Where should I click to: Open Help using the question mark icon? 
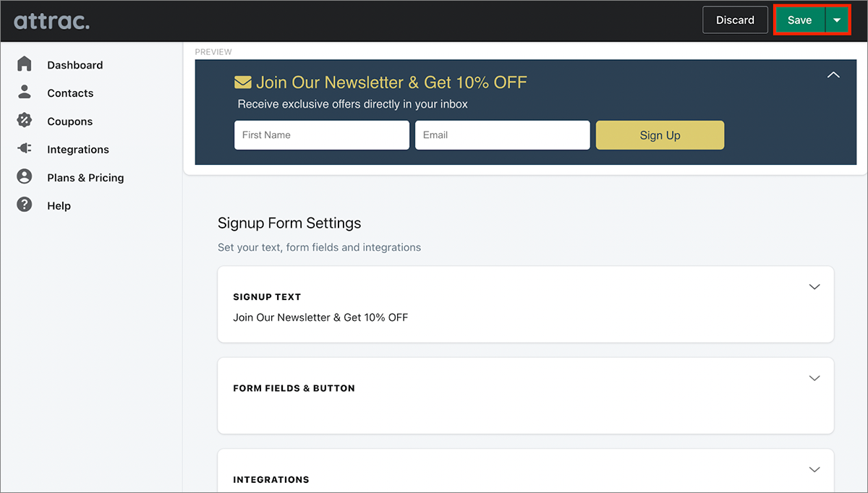(x=24, y=205)
